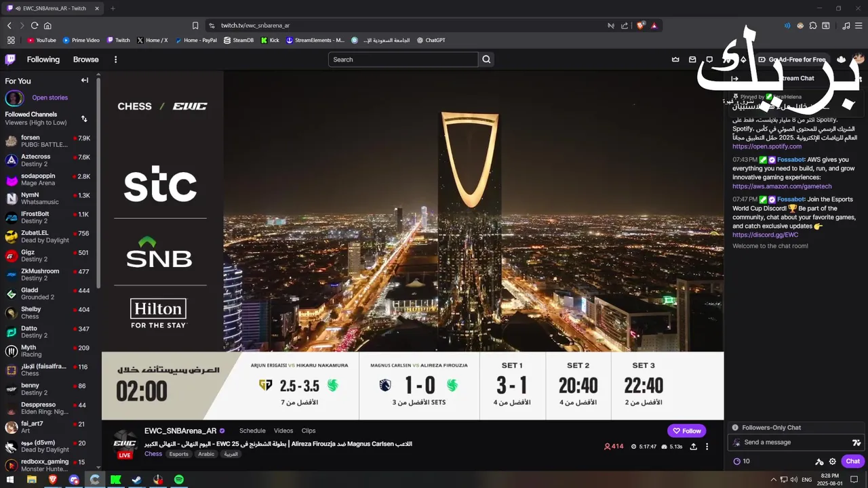The width and height of the screenshot is (868, 488).
Task: Open Spotify from the taskbar
Action: click(178, 479)
